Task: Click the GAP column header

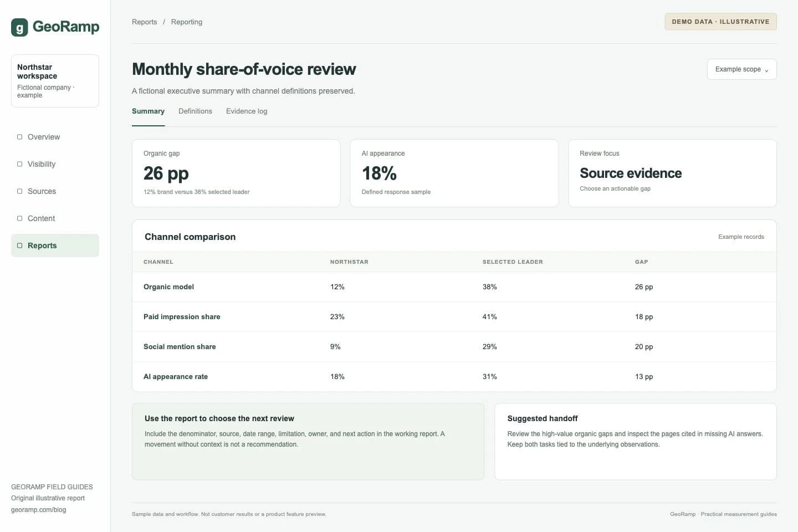Action: click(x=641, y=262)
